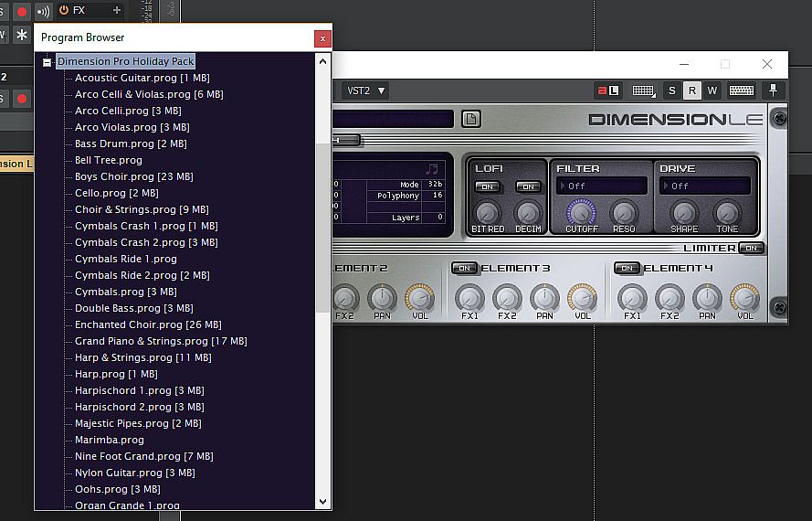Open the Filter type Off dropdown

pyautogui.click(x=601, y=186)
